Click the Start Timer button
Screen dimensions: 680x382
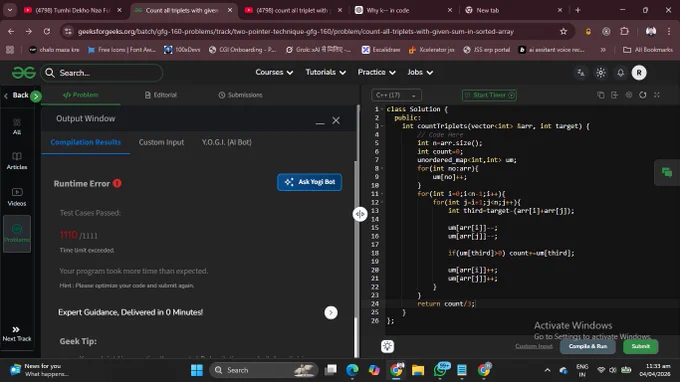489,95
